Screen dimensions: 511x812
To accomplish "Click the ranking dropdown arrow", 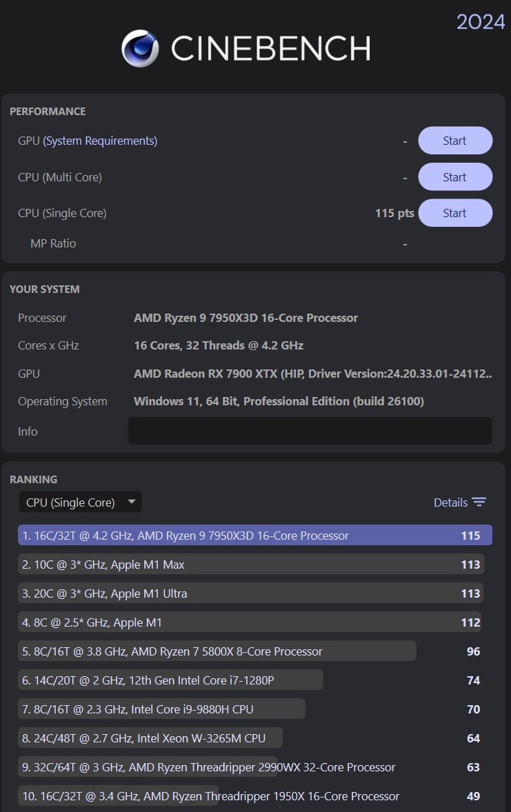I will pyautogui.click(x=132, y=503).
